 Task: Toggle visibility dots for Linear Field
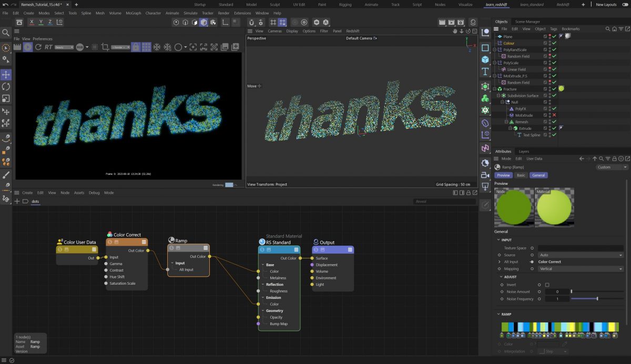click(x=550, y=69)
